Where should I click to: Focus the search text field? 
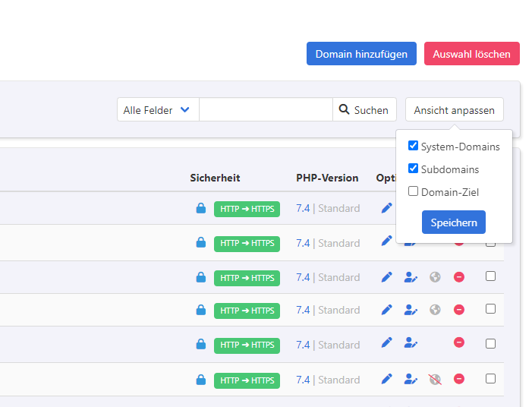click(x=266, y=110)
